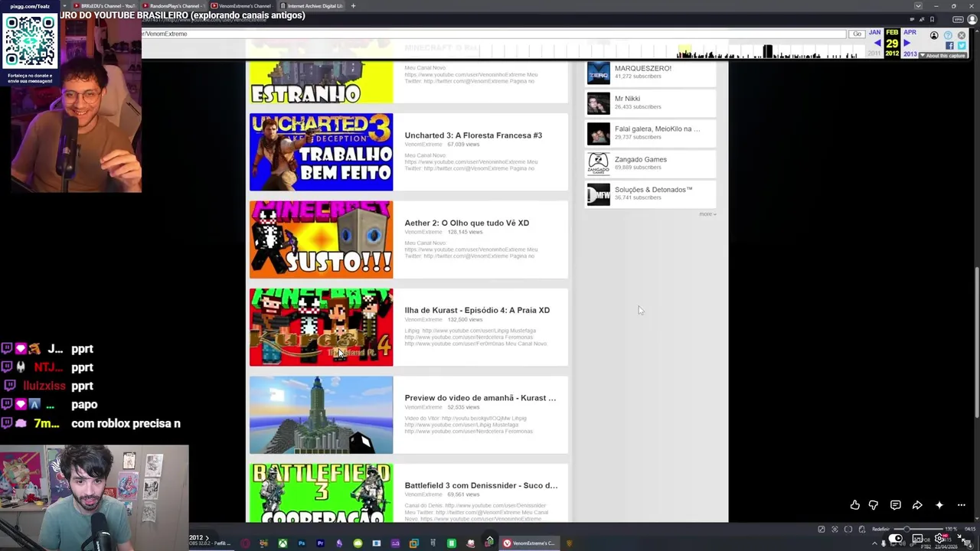Image resolution: width=980 pixels, height=551 pixels.
Task: Toggle subtitles with the captions icon
Action: (917, 539)
